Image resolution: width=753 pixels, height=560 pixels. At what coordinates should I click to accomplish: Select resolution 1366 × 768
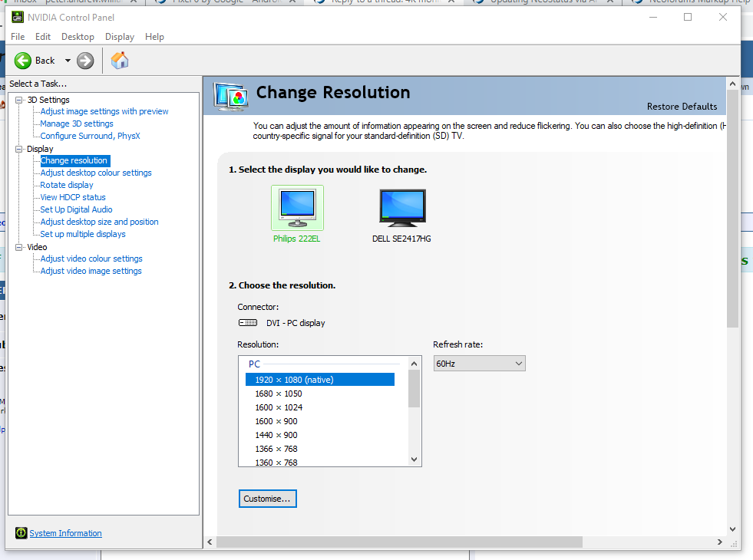pos(276,449)
